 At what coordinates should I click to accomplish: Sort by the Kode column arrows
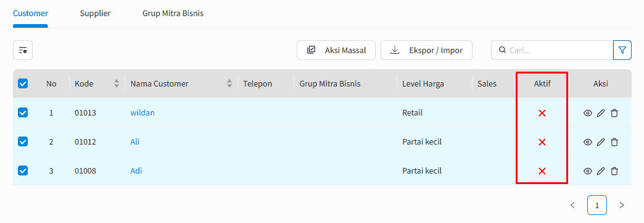[117, 83]
